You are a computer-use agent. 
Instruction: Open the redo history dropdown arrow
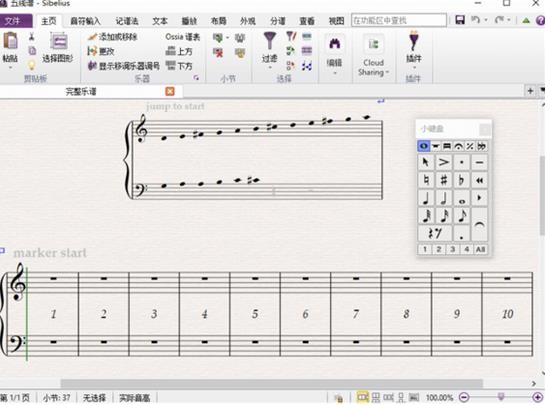click(509, 21)
